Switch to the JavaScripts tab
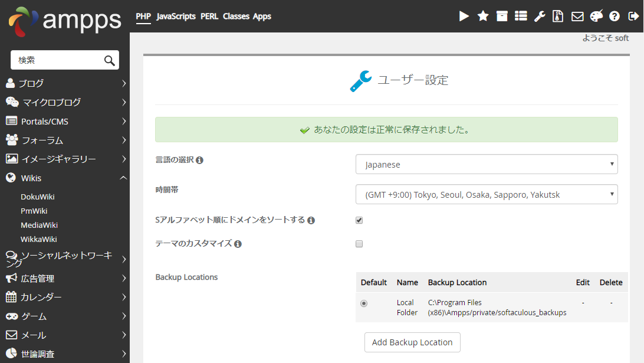Screen dimensions: 644x363 [176, 17]
